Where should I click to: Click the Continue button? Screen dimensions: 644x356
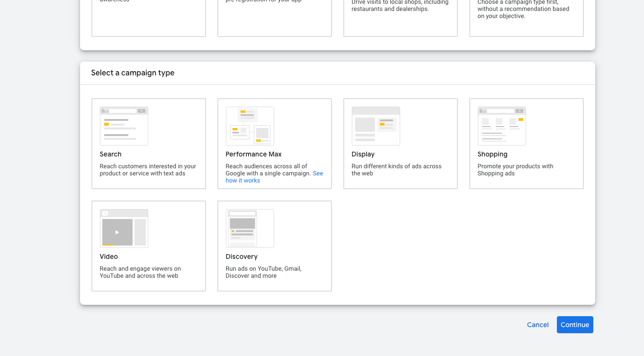click(x=575, y=325)
